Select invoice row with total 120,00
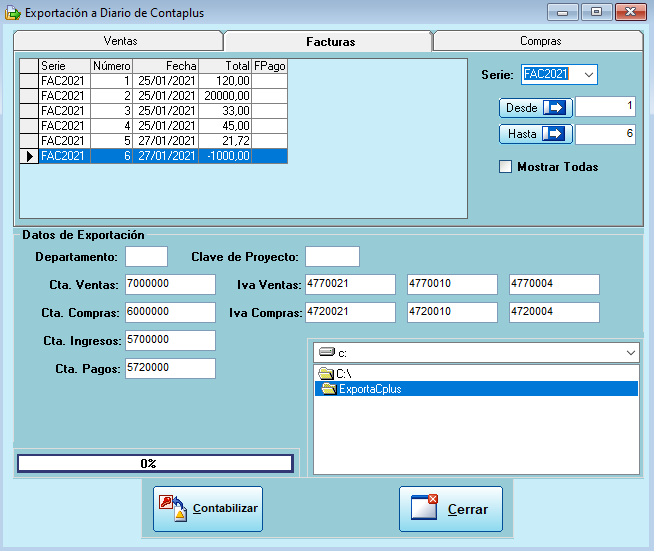Image resolution: width=654 pixels, height=551 pixels. pyautogui.click(x=153, y=81)
